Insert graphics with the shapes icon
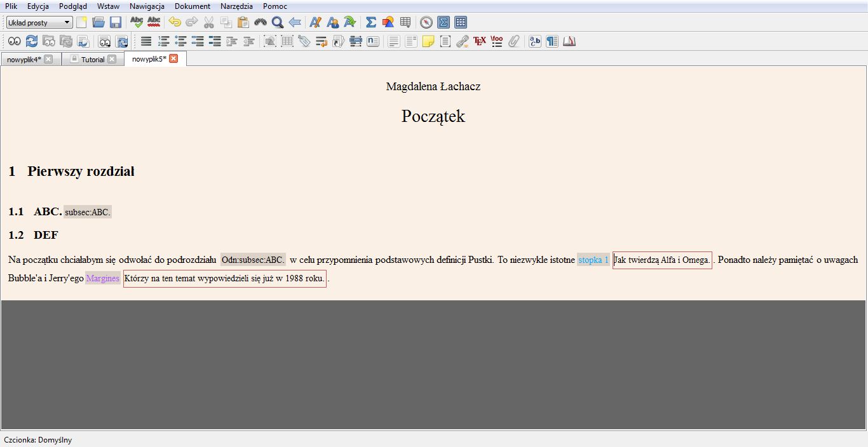868x447 pixels. tap(388, 22)
